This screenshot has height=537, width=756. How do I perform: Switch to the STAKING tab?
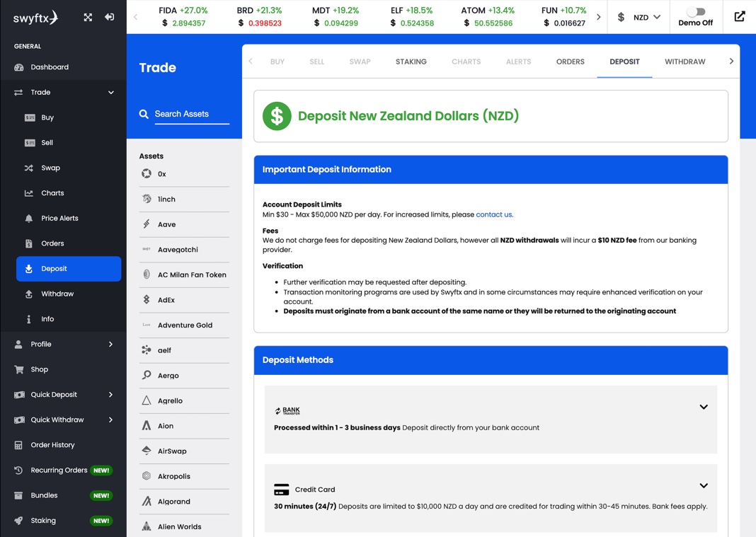pos(411,62)
